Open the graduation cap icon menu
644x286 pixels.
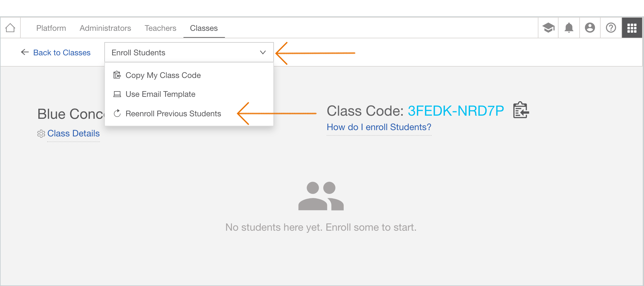(x=548, y=28)
